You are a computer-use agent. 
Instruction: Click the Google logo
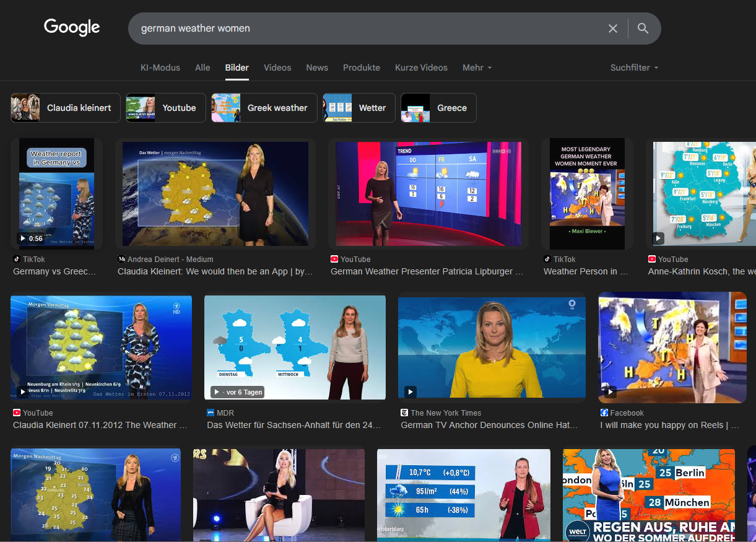72,28
